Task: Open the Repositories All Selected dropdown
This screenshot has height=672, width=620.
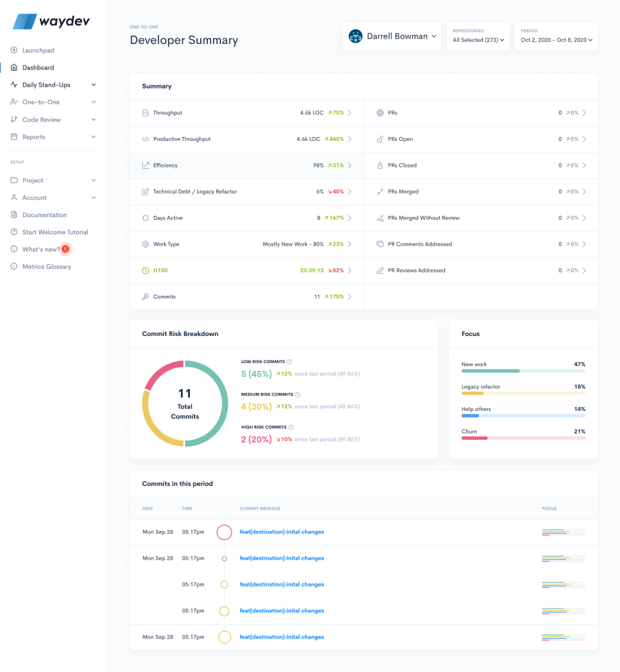Action: coord(478,39)
